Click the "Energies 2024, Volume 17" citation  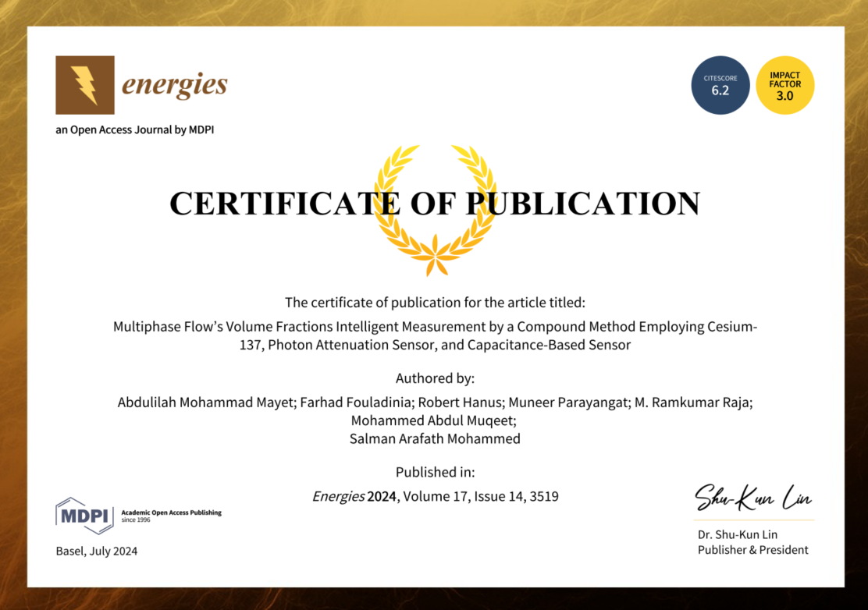pos(435,496)
